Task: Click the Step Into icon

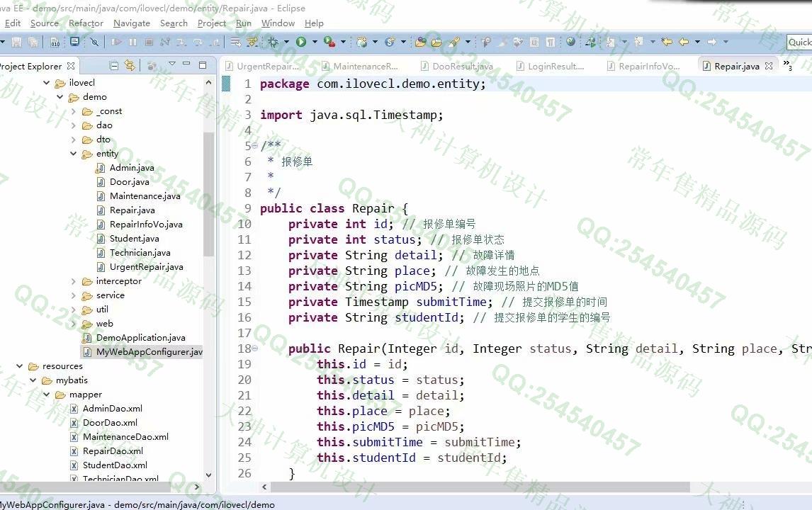Action: pos(181,42)
